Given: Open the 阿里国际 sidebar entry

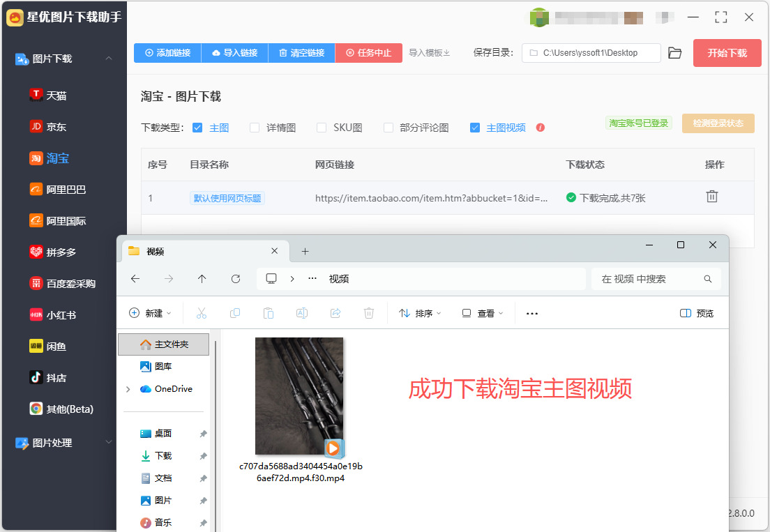Looking at the screenshot, I should click(58, 221).
